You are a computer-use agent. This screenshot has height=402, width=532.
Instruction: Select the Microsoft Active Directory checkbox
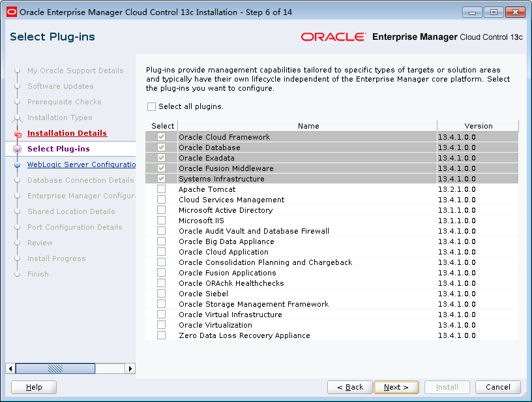coord(162,210)
